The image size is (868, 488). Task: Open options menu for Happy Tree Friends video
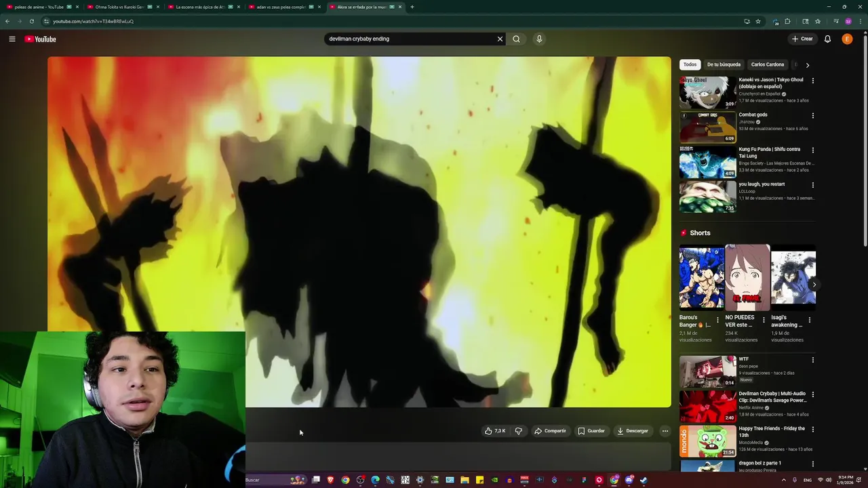coord(812,429)
